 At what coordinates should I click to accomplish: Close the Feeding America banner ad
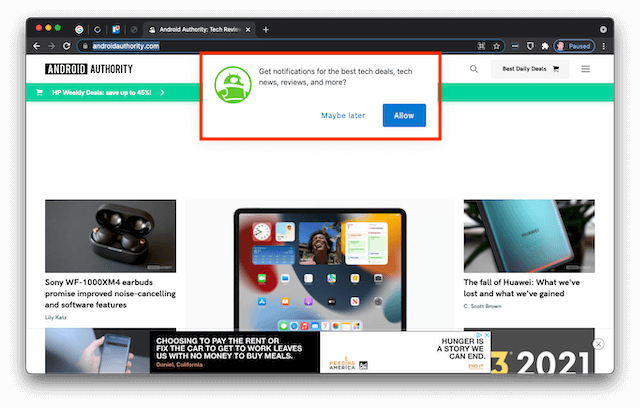487,335
